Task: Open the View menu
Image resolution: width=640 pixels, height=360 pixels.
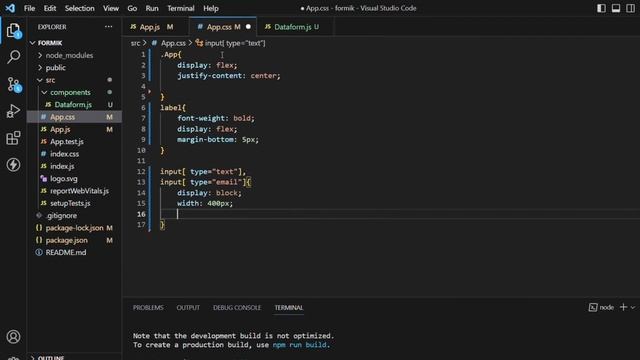Action: click(x=111, y=8)
